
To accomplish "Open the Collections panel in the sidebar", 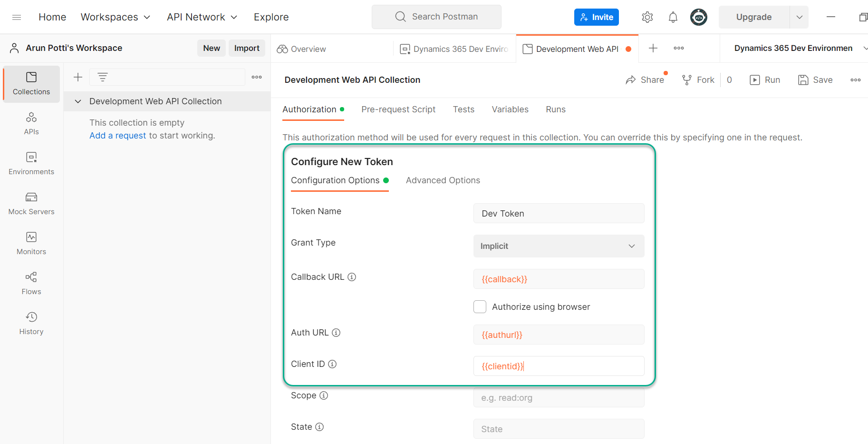I will tap(31, 84).
